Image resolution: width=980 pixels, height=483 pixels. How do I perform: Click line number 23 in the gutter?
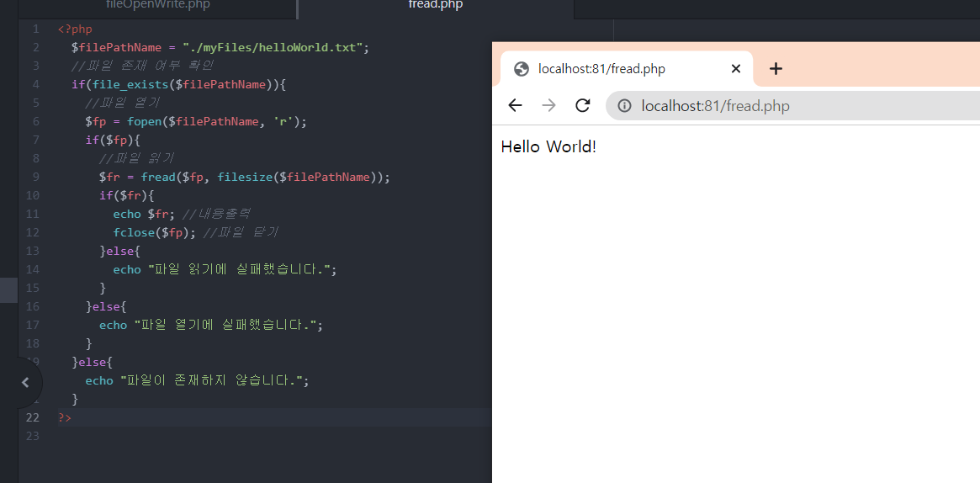tap(32, 436)
